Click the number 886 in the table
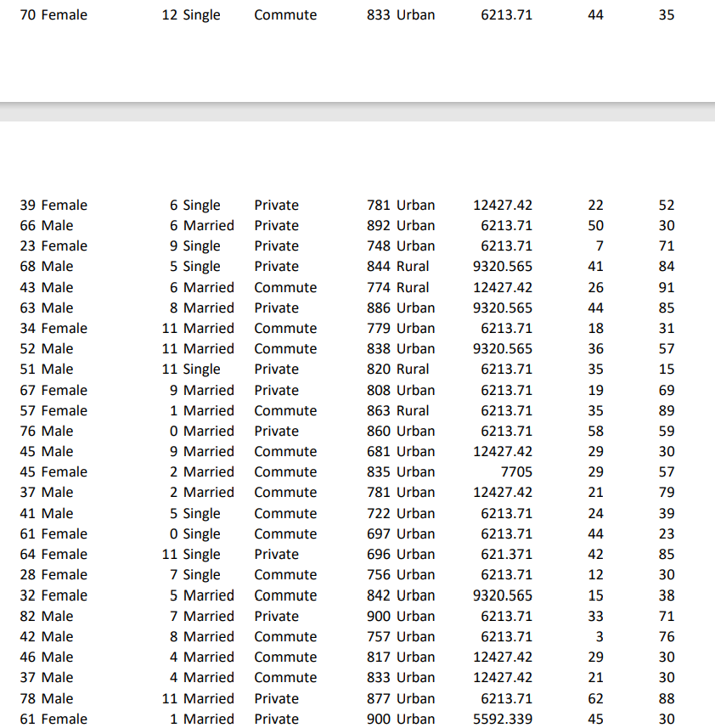 (x=379, y=308)
